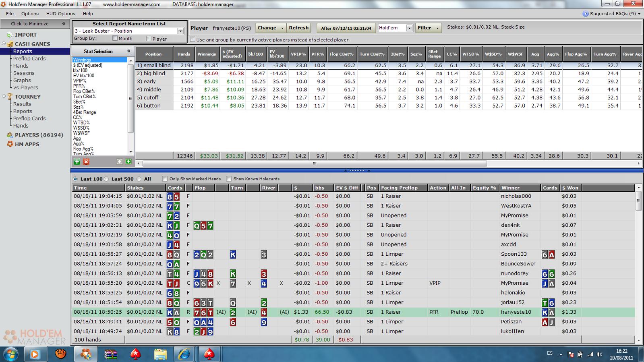Select Preflop Cards under Cash Games
This screenshot has height=362, width=644.
[29, 58]
